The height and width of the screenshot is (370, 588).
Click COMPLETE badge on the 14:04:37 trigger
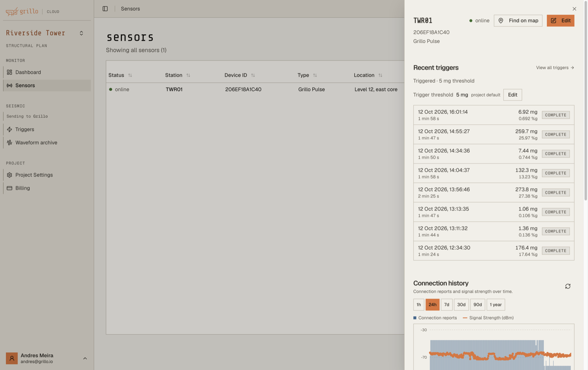556,173
